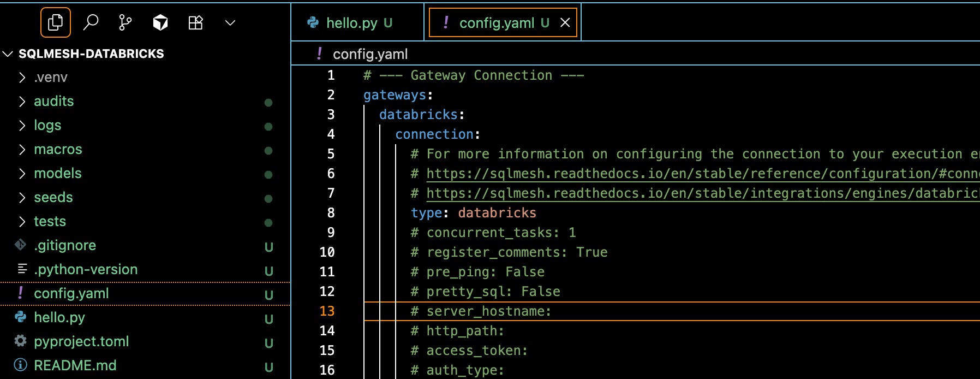
Task: Click the git status dot for models
Action: click(268, 174)
